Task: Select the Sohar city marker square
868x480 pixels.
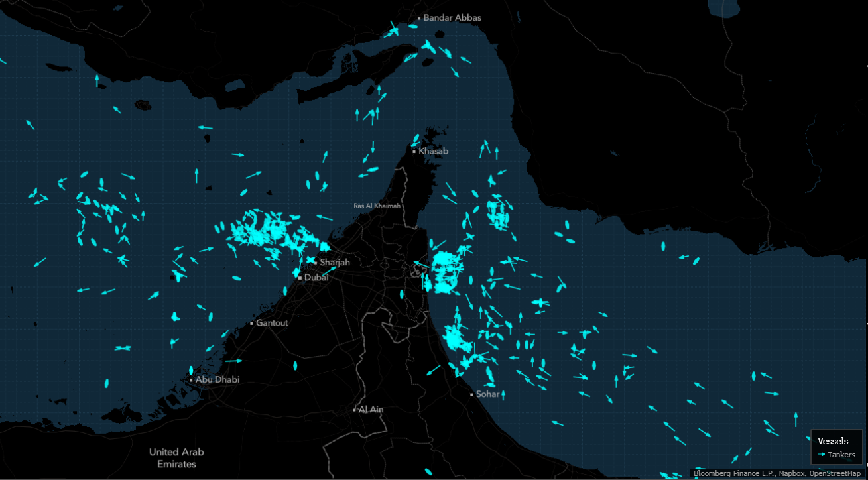Action: pos(471,394)
